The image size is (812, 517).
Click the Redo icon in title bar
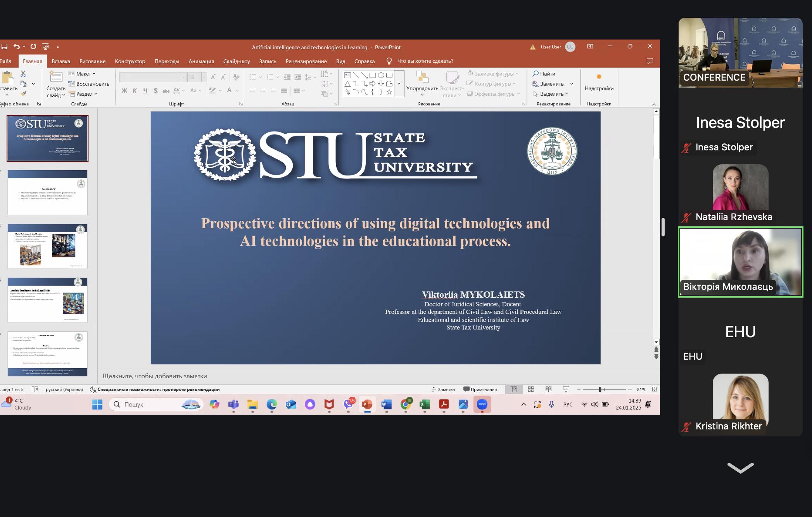[33, 47]
